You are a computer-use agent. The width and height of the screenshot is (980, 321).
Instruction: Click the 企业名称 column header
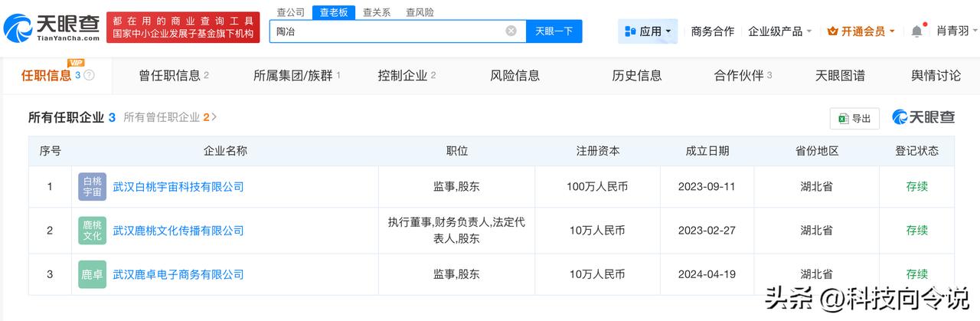[x=225, y=151]
